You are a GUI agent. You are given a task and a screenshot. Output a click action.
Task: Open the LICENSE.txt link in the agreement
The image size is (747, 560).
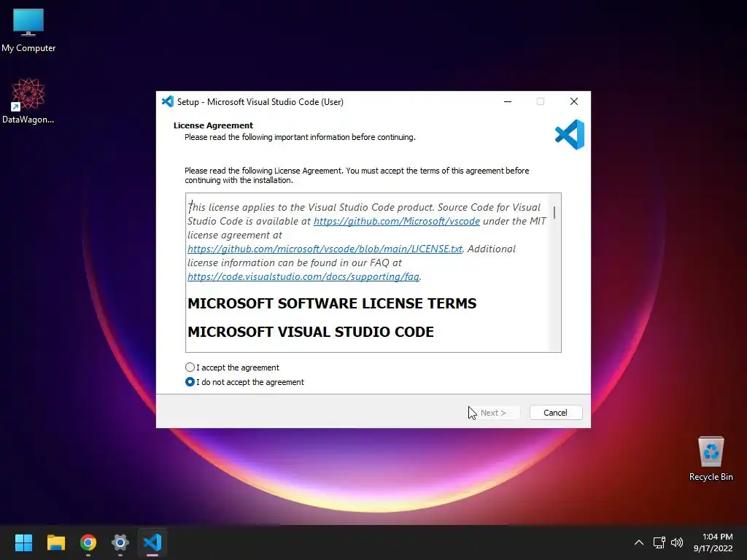coord(325,249)
